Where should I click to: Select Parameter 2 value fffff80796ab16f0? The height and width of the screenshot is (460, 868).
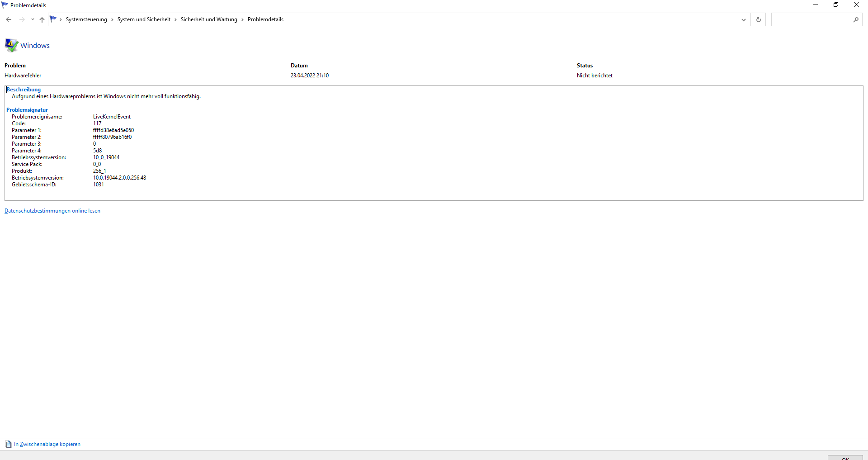tap(112, 137)
